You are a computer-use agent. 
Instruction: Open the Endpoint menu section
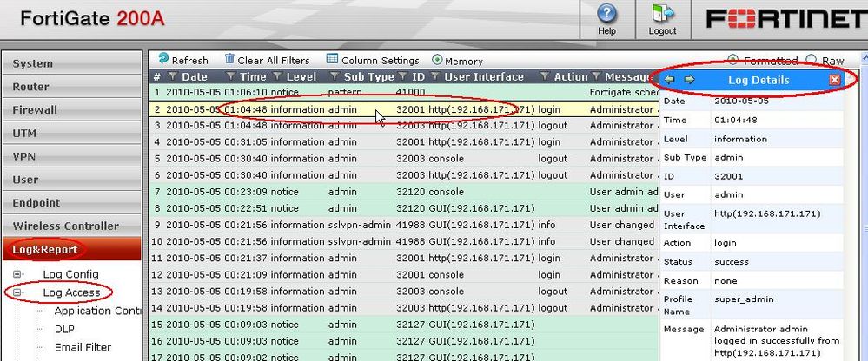click(72, 202)
